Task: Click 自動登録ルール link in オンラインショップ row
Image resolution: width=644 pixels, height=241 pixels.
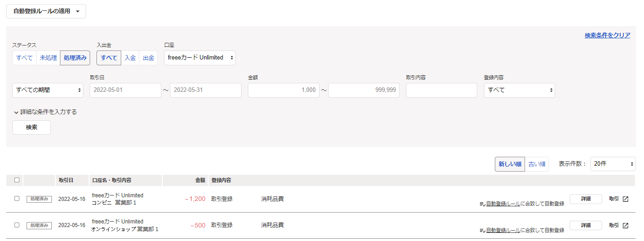Action: coord(503,230)
